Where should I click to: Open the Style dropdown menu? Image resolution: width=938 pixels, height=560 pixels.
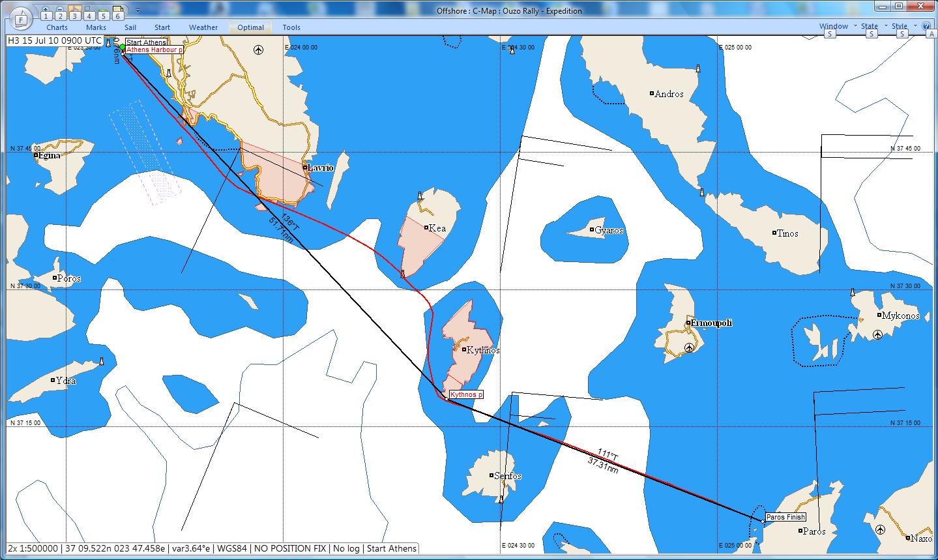click(x=900, y=26)
